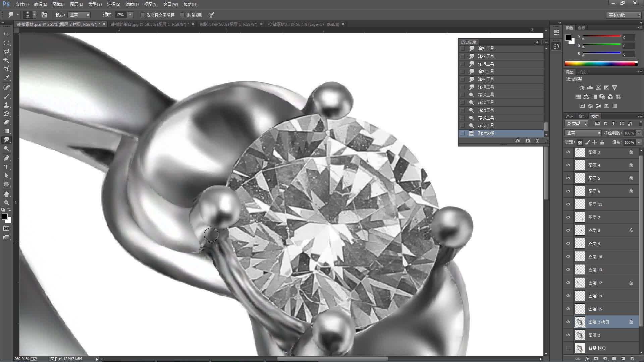Delete current history state with trash icon

537,141
